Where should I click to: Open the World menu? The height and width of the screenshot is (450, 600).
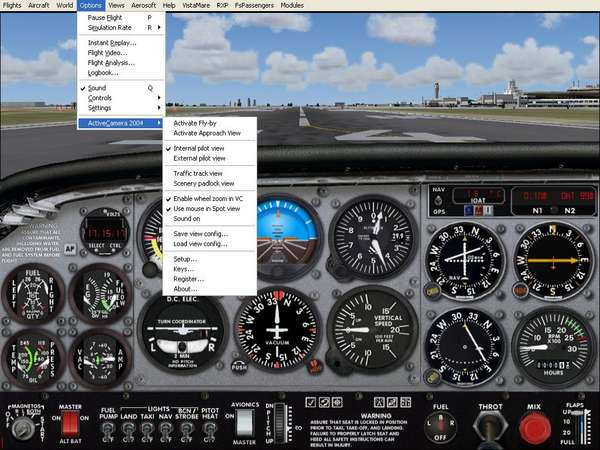65,5
